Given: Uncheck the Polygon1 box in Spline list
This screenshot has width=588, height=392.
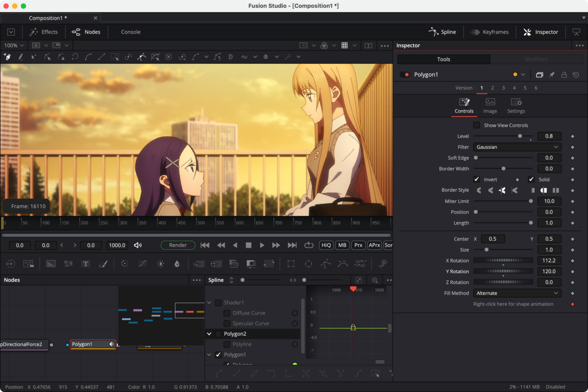Looking at the screenshot, I should pos(218,355).
